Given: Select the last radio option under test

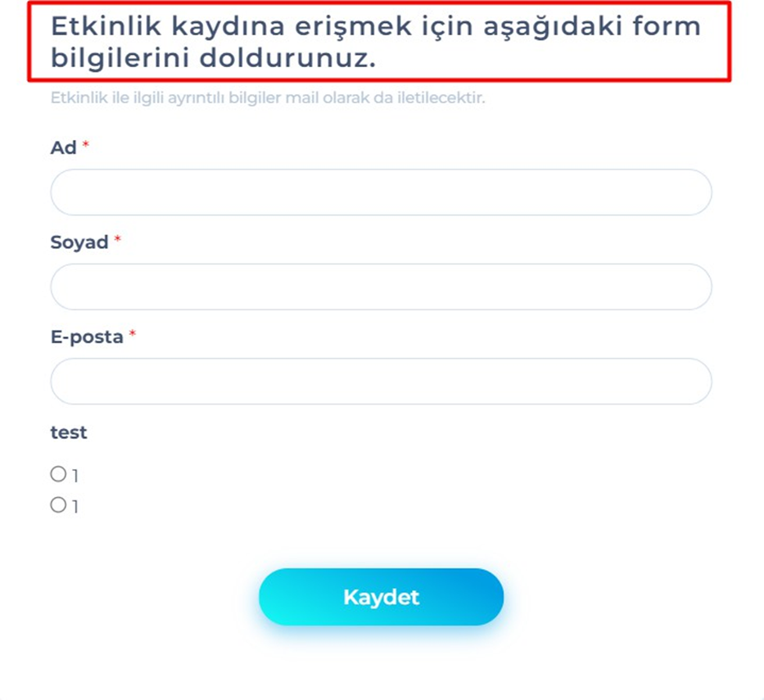Looking at the screenshot, I should (58, 505).
